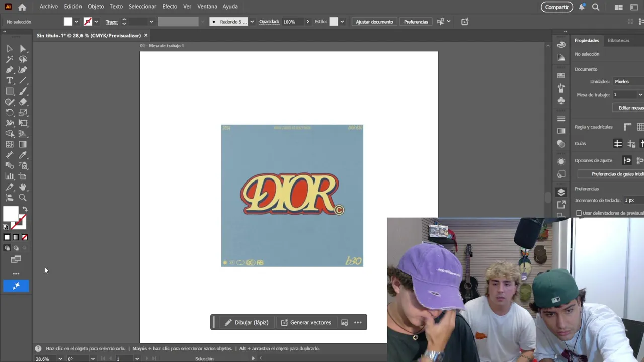The height and width of the screenshot is (362, 644).
Task: Select the Blend tool
Action: (x=10, y=166)
